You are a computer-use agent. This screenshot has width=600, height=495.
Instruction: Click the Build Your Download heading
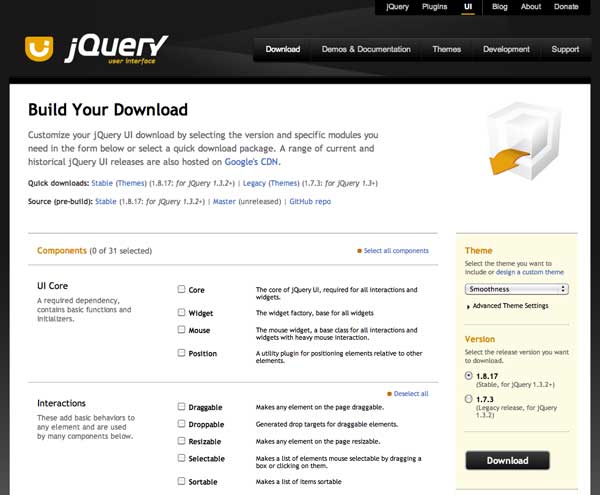(108, 110)
